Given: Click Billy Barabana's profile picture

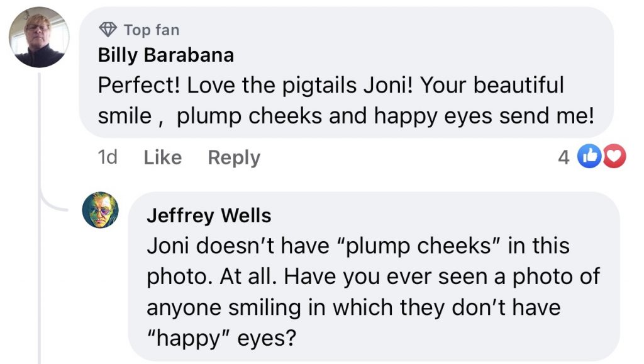Looking at the screenshot, I should 38,38.
